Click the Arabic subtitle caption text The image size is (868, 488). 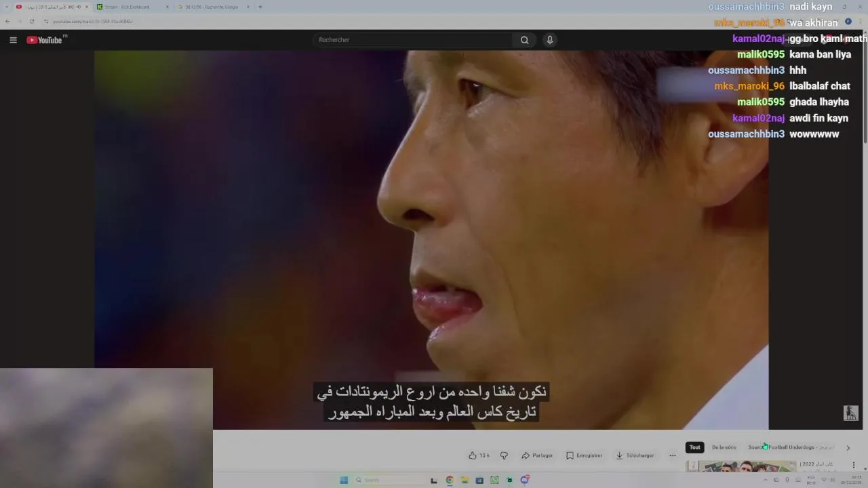pos(431,402)
